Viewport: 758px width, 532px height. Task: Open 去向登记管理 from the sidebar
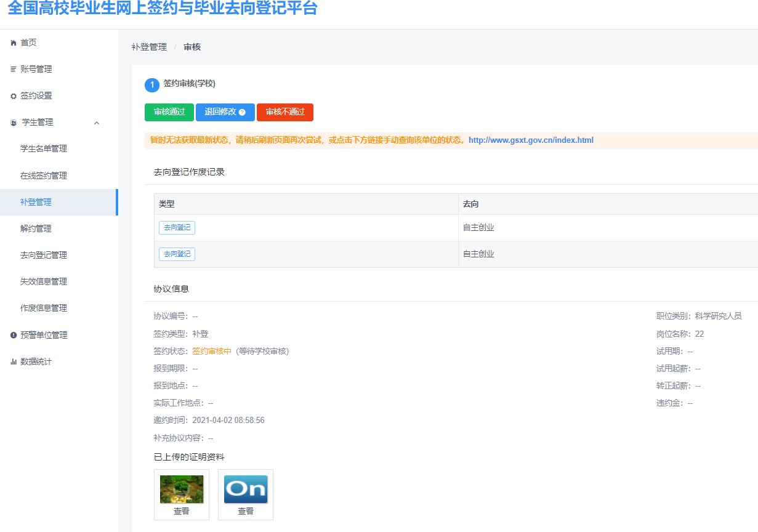pyautogui.click(x=44, y=255)
